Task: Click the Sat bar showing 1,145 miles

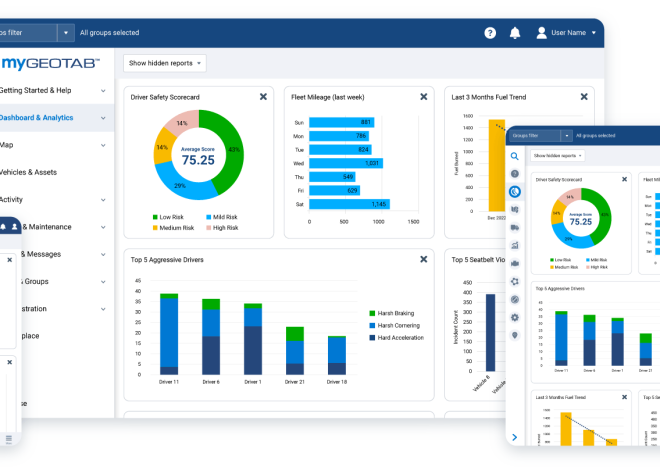Action: [x=349, y=204]
